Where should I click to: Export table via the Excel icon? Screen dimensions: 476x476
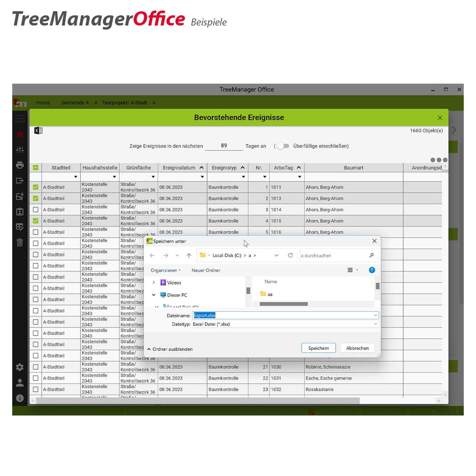[x=38, y=130]
